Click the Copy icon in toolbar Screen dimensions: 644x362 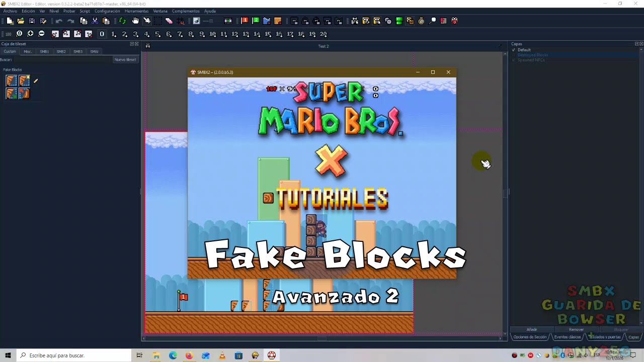point(84,21)
